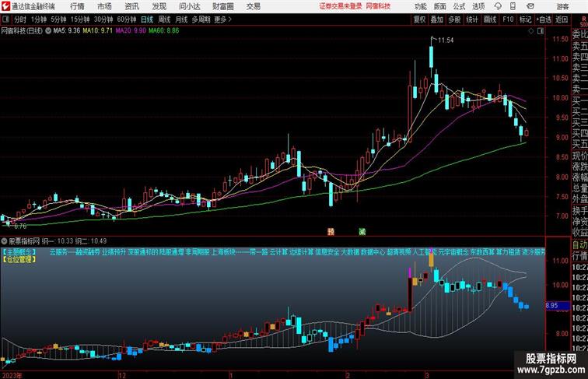The width and height of the screenshot is (588, 379).
Task: Expand the dropdown beside 股票指标网 indicator
Action: (x=4, y=241)
